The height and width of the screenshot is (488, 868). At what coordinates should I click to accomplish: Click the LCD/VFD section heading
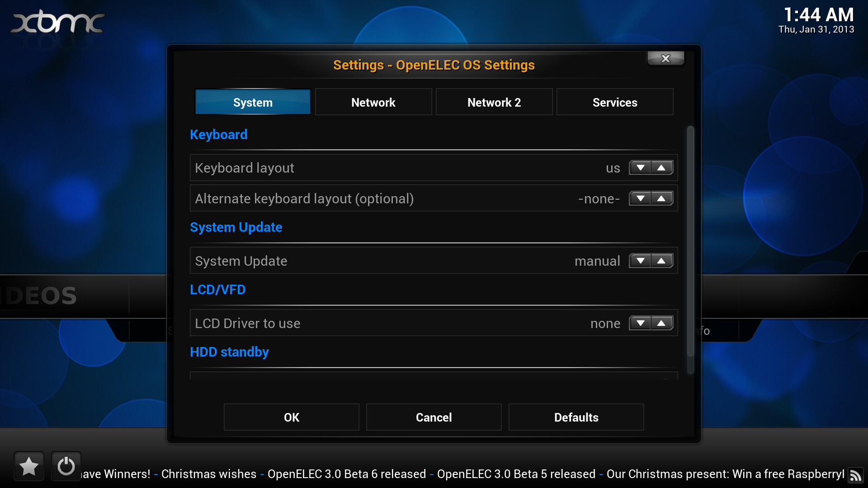pyautogui.click(x=218, y=290)
